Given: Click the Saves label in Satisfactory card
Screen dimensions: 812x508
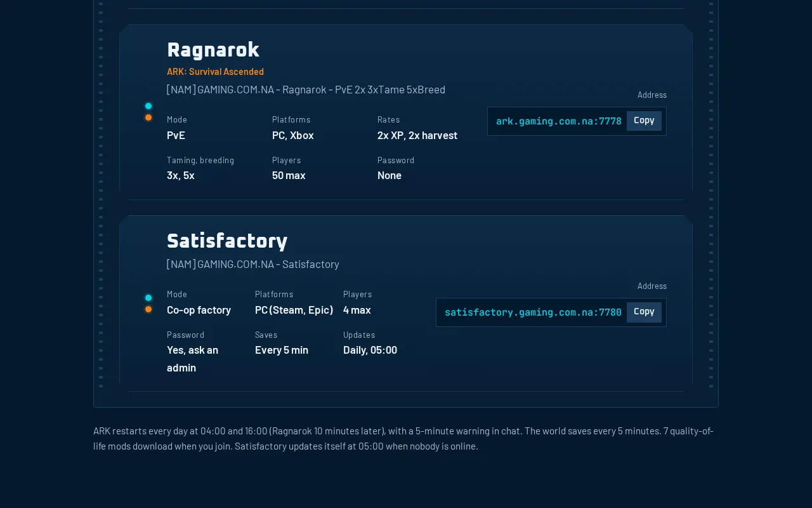Looking at the screenshot, I should point(266,335).
